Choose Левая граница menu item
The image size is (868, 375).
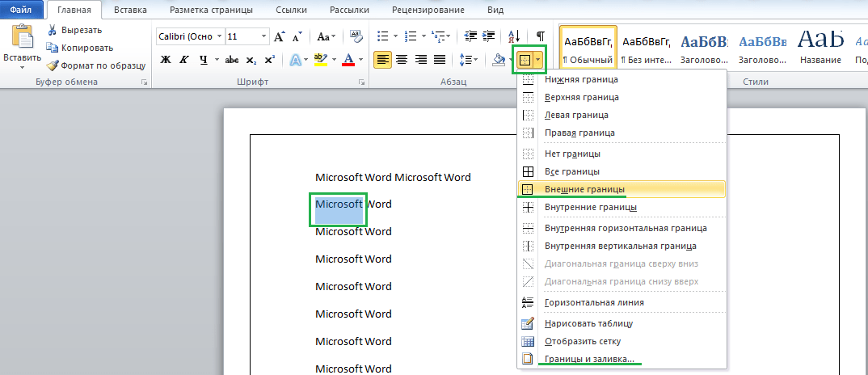[x=622, y=115]
